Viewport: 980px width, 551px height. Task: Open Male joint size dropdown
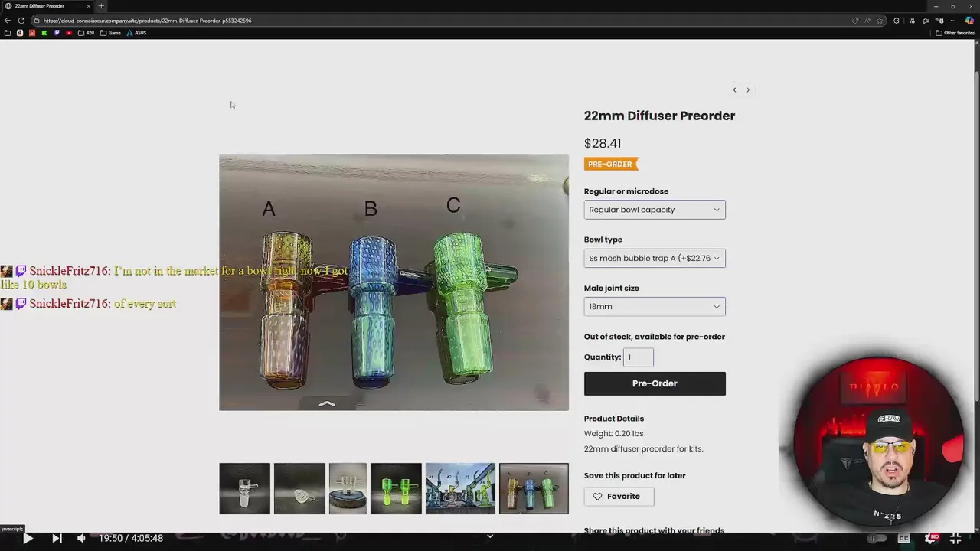coord(655,307)
